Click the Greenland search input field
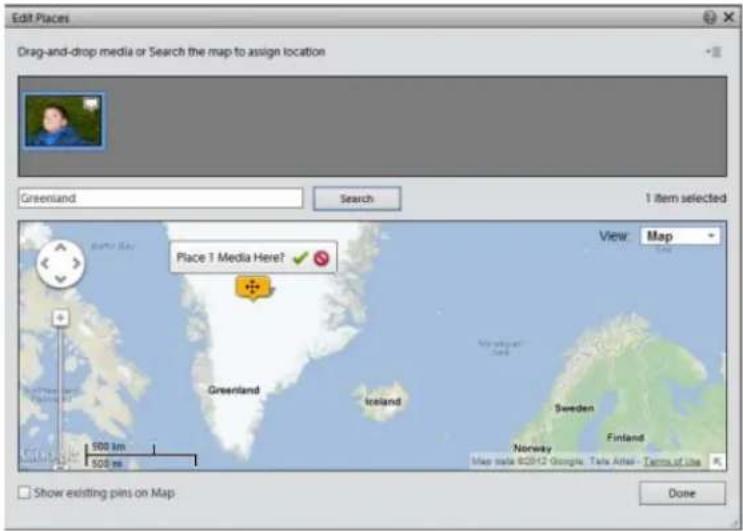The image size is (743, 531). click(x=161, y=198)
